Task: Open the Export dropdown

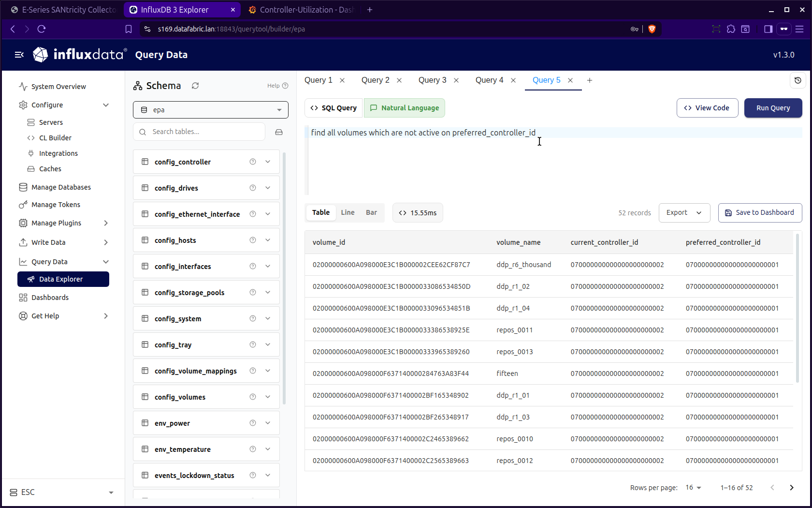Action: coord(684,213)
